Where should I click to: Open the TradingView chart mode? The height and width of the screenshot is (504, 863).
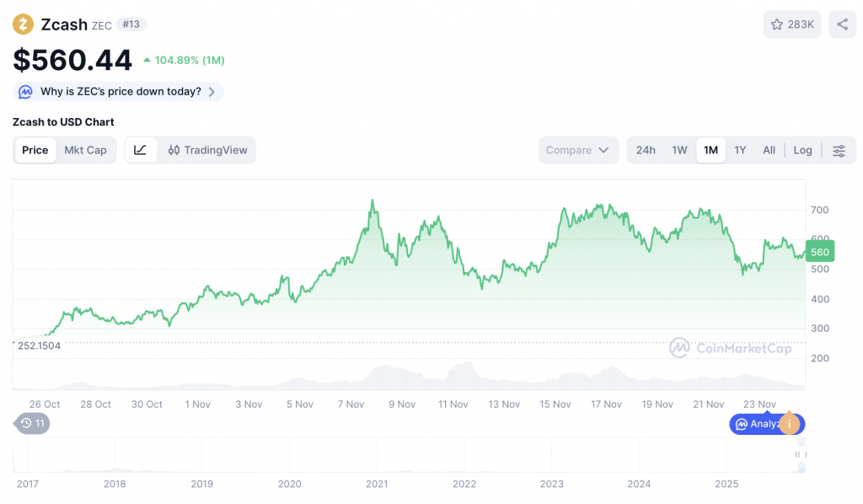click(x=207, y=150)
